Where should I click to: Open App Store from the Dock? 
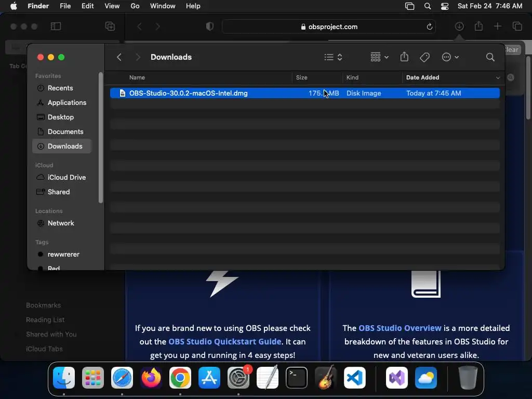point(209,378)
